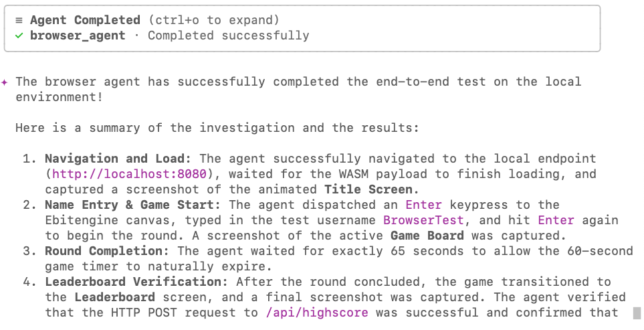Viewport: 644px width, 330px height.
Task: Select the "Navigation and Load" heading
Action: [118, 159]
